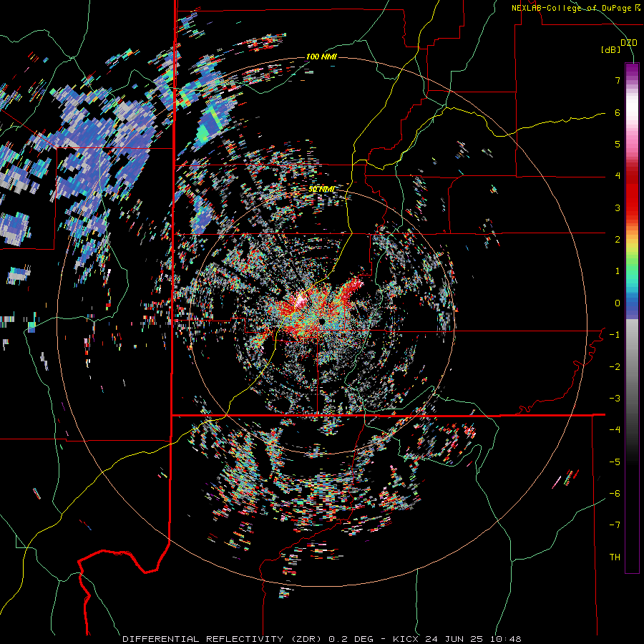Click the DIFFERENTIAL REFLECTIVITY (ZDR) caption text

pos(223,639)
